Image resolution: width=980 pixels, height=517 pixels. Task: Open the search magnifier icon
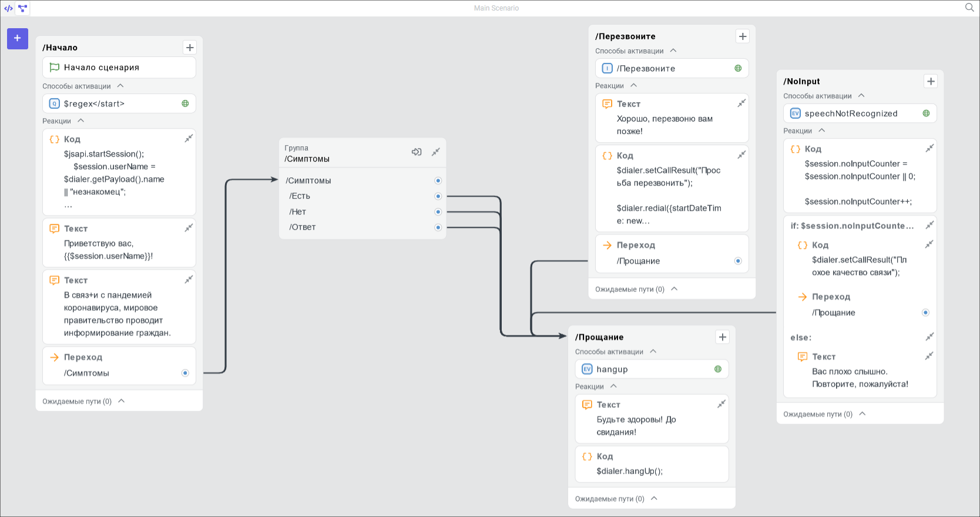tap(969, 8)
